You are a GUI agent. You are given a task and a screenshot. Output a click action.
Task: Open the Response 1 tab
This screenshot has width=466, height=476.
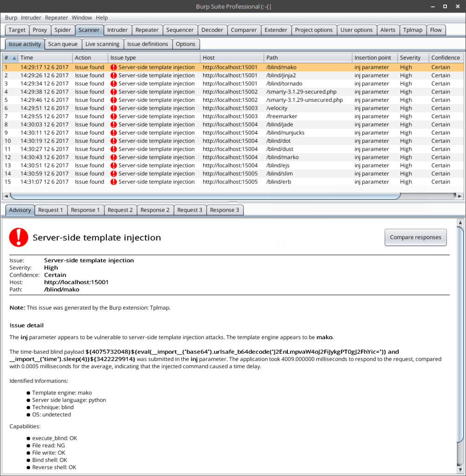coord(85,210)
